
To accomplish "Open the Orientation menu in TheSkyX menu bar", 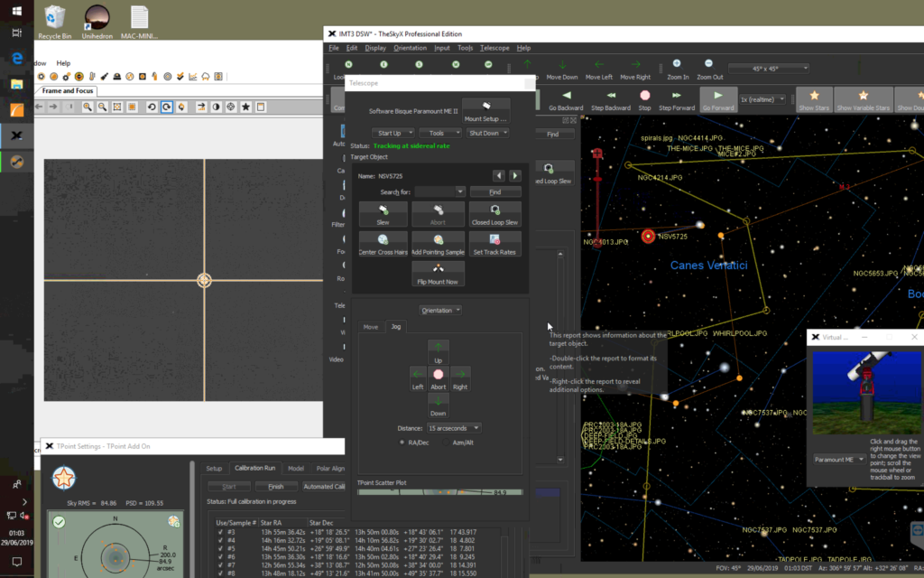I will (410, 48).
